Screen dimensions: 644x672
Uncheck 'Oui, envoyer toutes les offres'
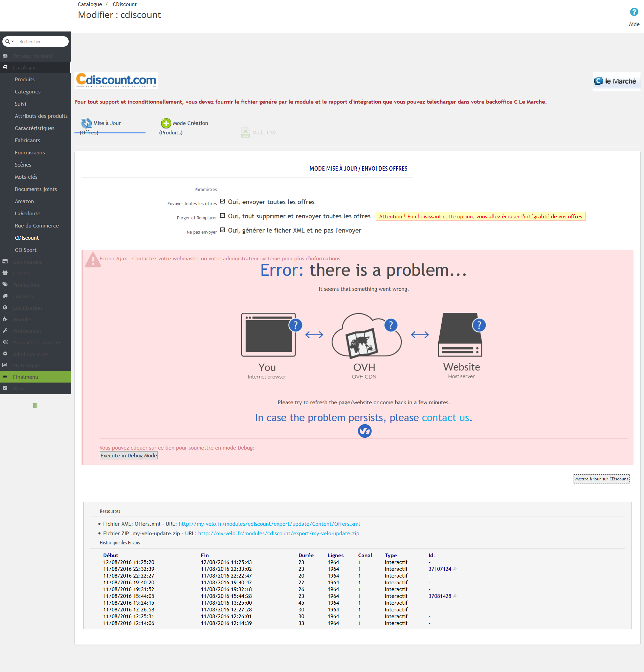pos(222,202)
